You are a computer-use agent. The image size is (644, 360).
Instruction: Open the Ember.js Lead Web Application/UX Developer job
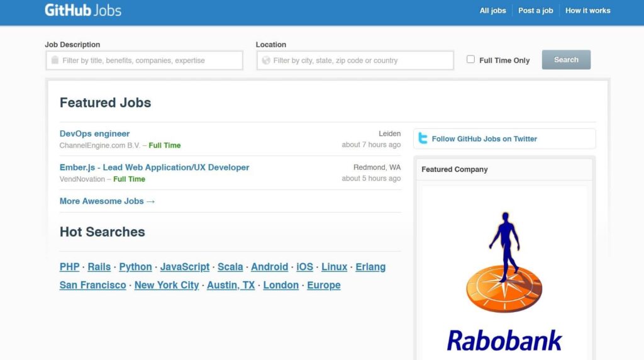click(155, 167)
